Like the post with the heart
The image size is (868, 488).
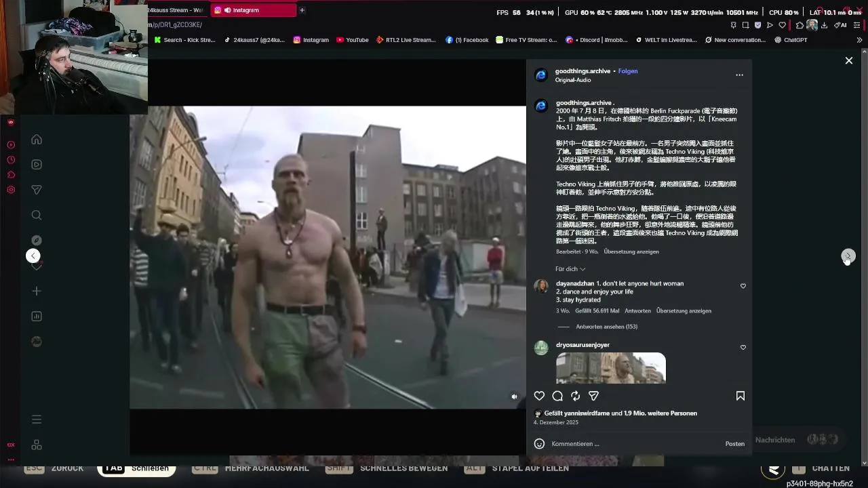[539, 396]
